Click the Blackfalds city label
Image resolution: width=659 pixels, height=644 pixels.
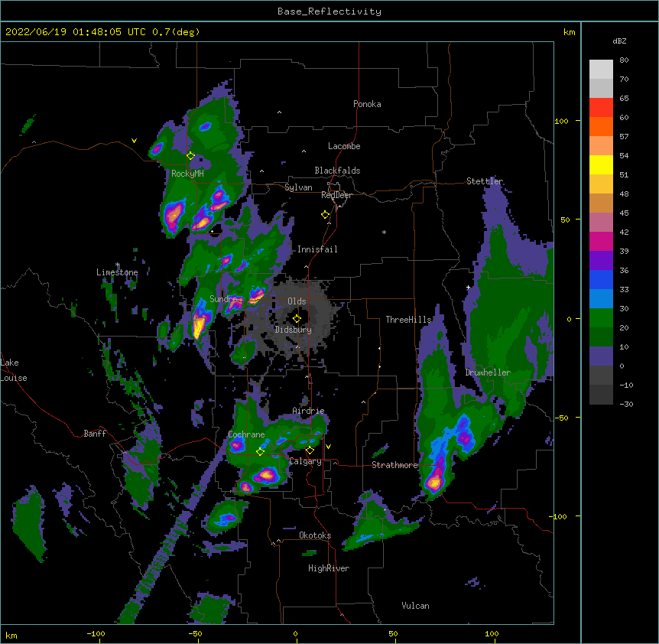337,171
